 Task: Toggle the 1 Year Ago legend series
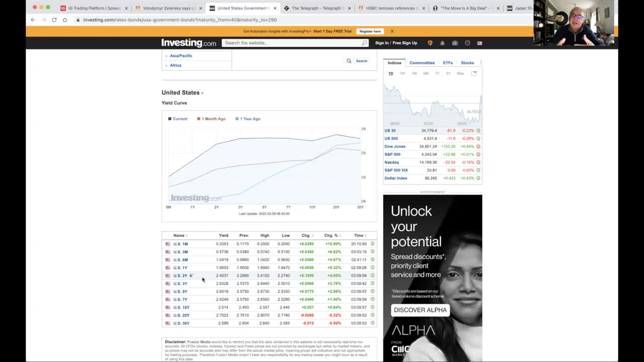click(x=248, y=119)
